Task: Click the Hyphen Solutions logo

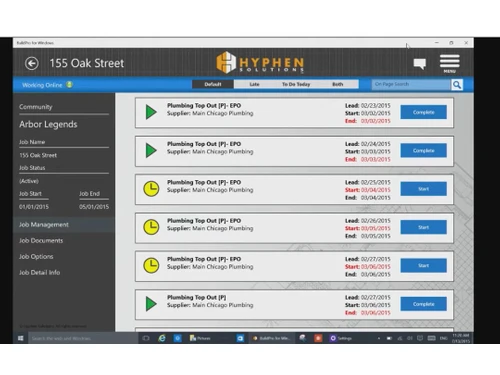Action: point(260,62)
